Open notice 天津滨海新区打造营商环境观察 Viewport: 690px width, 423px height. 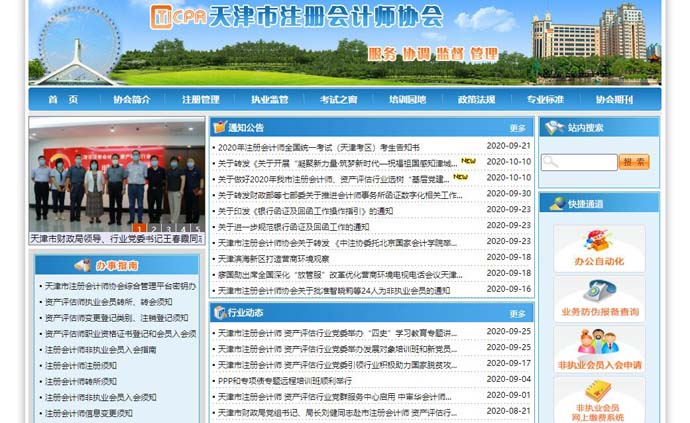(x=273, y=259)
